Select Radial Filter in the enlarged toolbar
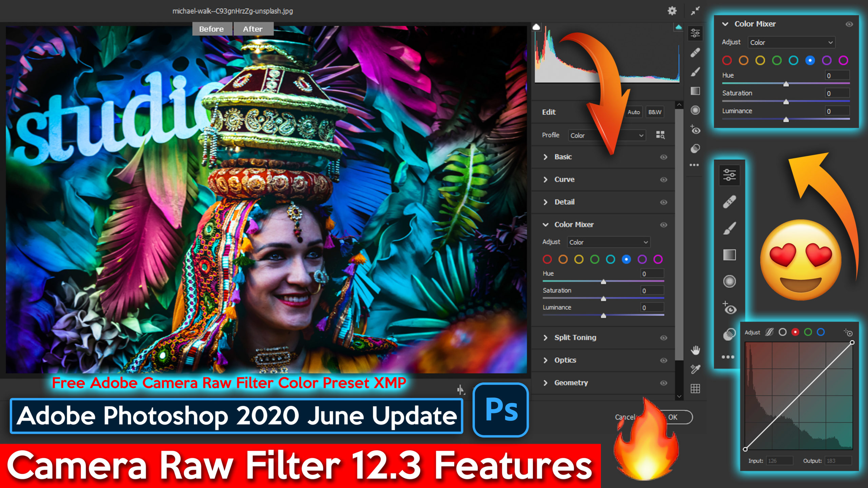 [x=729, y=281]
